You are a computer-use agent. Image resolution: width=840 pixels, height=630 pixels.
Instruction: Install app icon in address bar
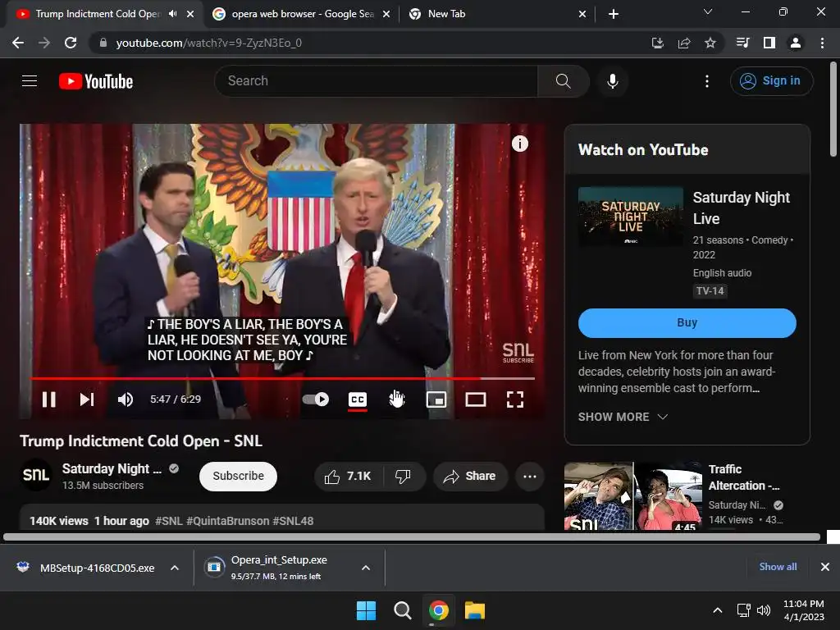658,43
